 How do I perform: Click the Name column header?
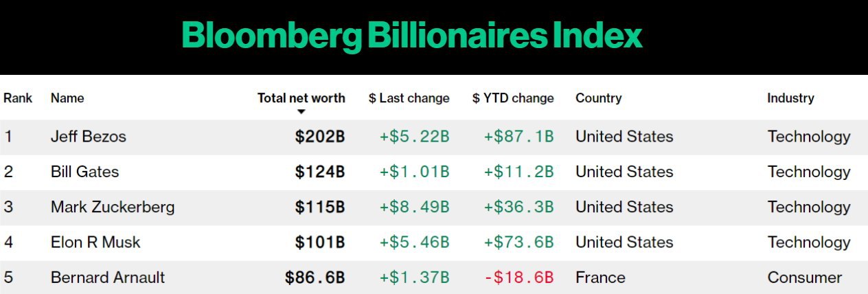pos(67,98)
